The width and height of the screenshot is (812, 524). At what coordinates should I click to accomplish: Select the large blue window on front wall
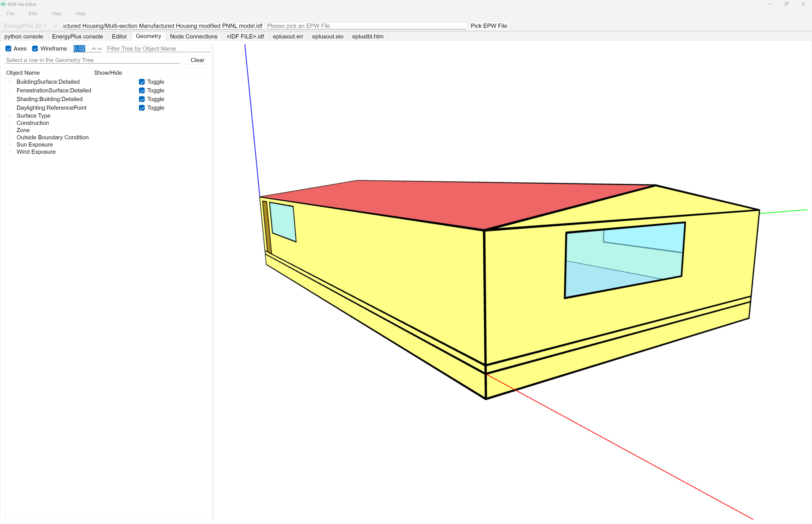tap(625, 260)
